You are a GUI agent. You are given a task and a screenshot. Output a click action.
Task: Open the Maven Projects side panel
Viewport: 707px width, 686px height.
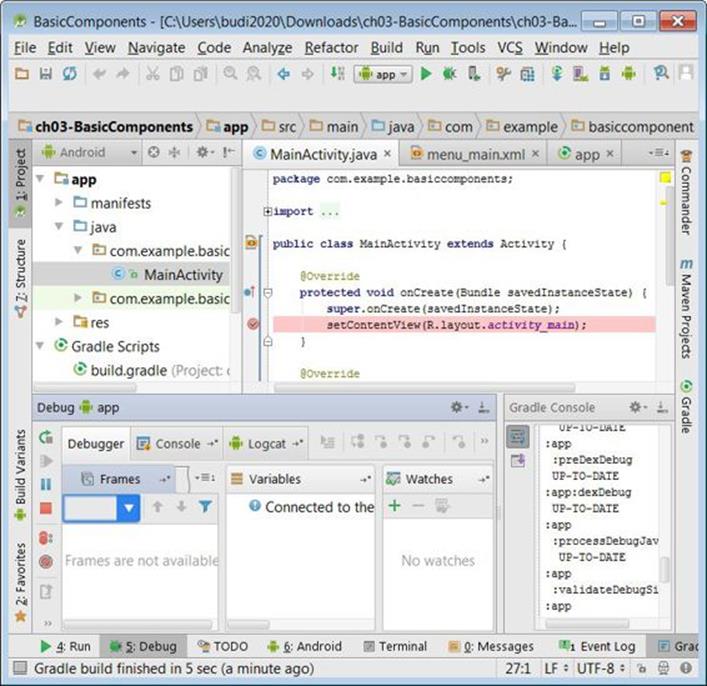pos(686,309)
